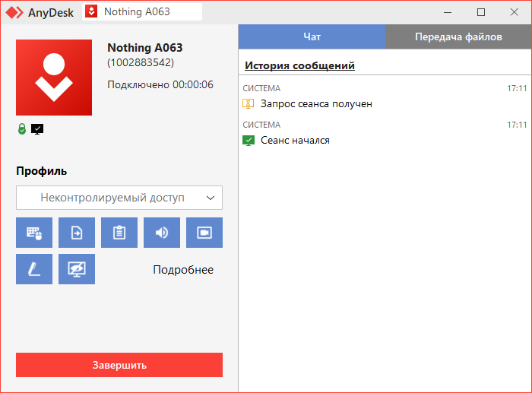
Task: Minimize the AnyDesk window
Action: pos(448,13)
